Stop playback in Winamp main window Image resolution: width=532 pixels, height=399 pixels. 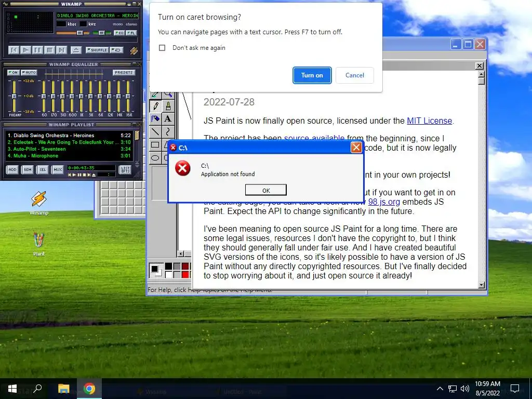tap(49, 50)
